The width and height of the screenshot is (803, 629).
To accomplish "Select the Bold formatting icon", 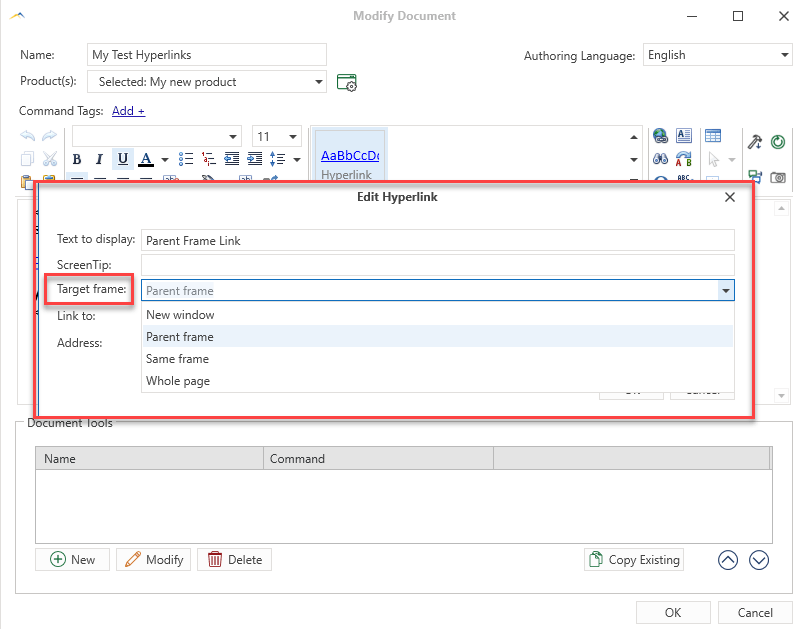I will (75, 159).
